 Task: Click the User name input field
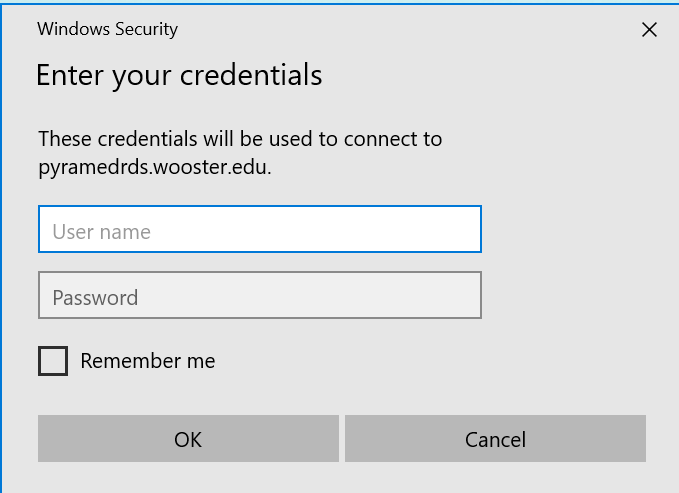(x=260, y=229)
